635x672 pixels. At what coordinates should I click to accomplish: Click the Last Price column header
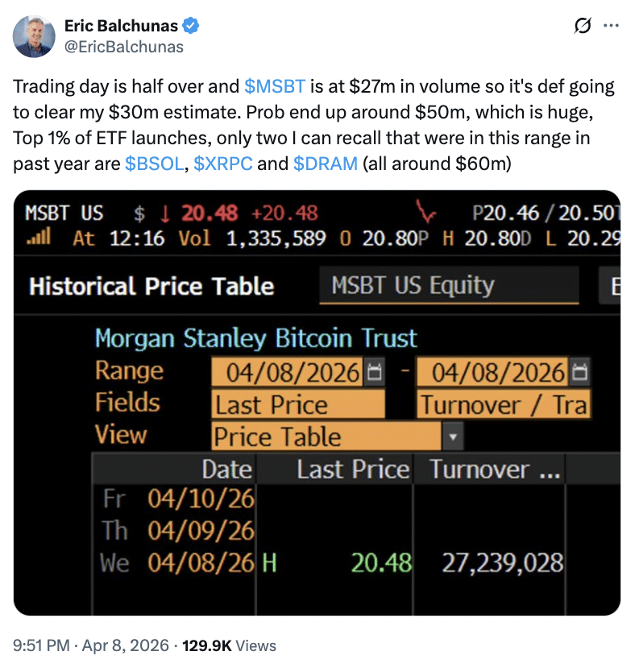coord(353,470)
